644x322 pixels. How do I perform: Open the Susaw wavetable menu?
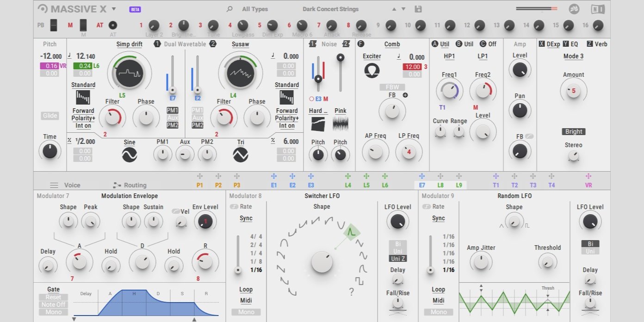click(241, 44)
